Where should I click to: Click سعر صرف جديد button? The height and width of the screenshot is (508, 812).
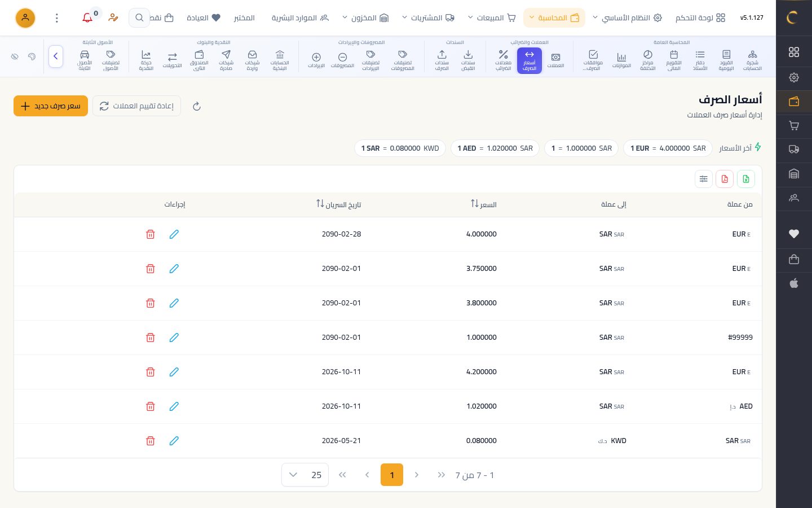[x=51, y=106]
